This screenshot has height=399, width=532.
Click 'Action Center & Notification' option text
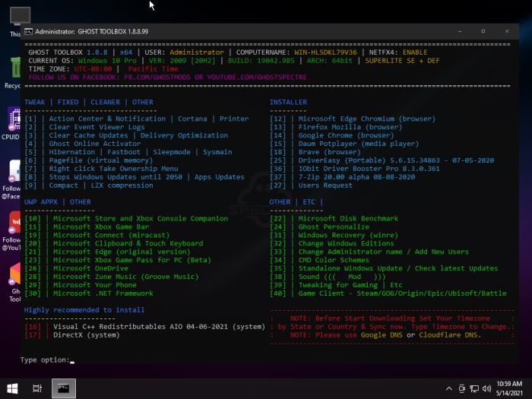107,119
